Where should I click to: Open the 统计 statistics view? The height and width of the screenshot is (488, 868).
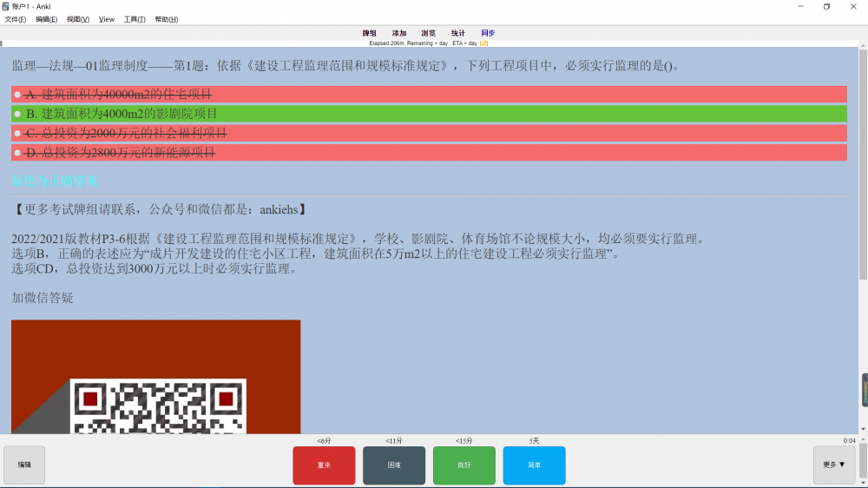pyautogui.click(x=457, y=33)
